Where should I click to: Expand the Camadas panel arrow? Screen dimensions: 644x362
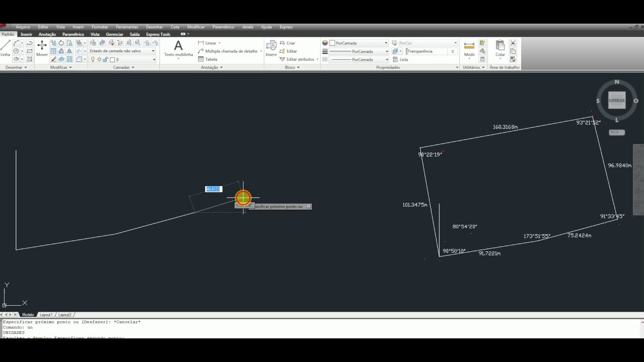pos(133,67)
